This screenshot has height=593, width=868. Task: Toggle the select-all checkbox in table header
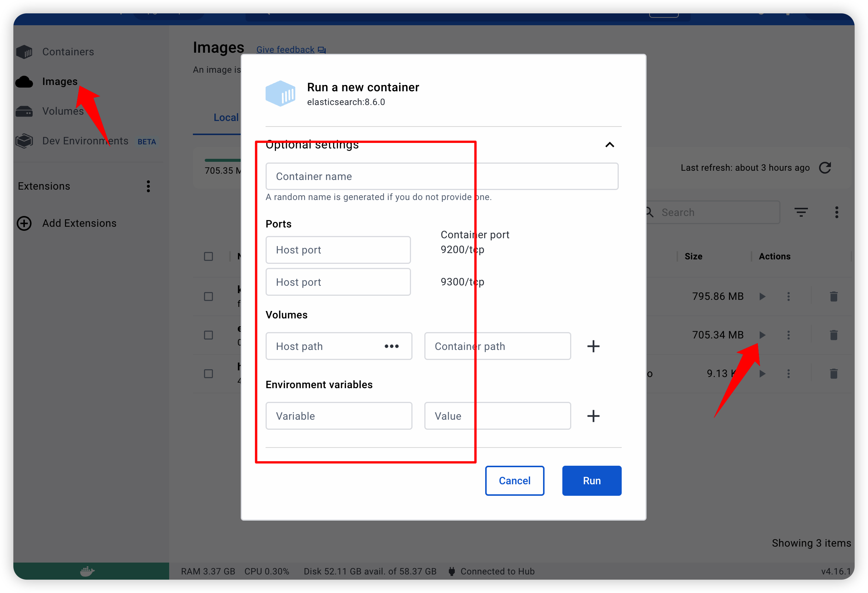[x=208, y=257]
